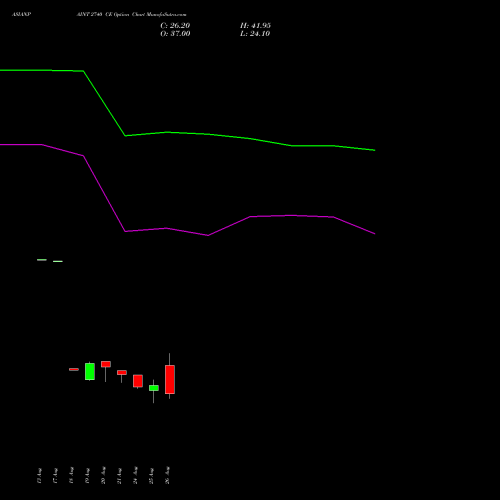Click the close value C: 26.20
Screen dimensions: 500x500
175,26
